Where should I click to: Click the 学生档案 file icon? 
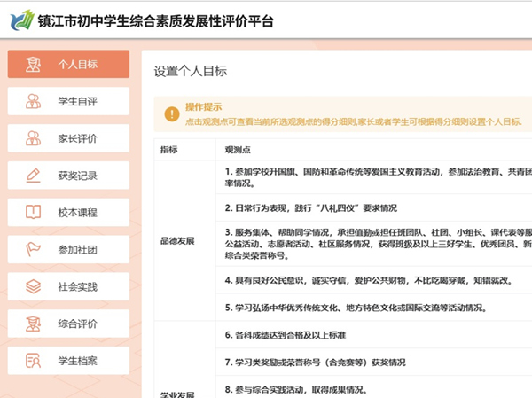point(34,361)
